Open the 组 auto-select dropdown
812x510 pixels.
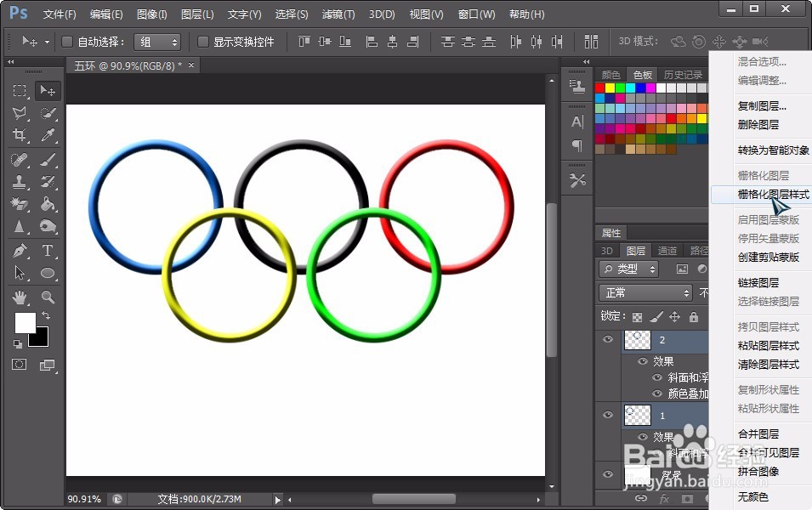click(157, 42)
